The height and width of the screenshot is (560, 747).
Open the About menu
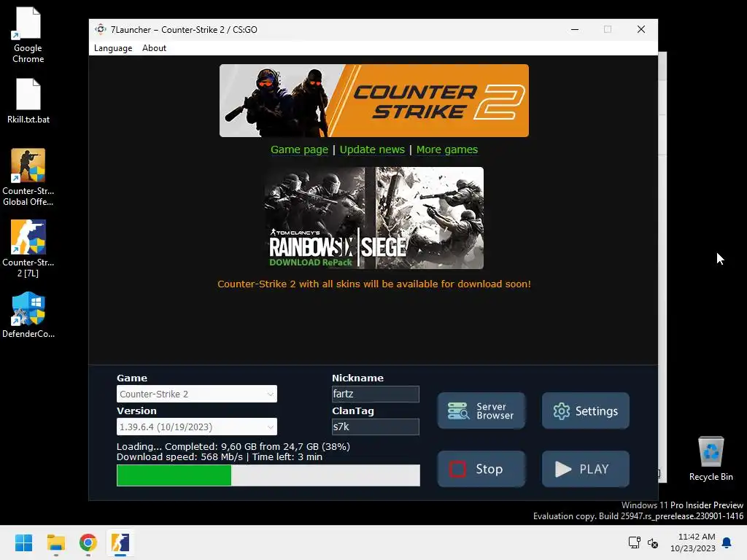(x=155, y=48)
